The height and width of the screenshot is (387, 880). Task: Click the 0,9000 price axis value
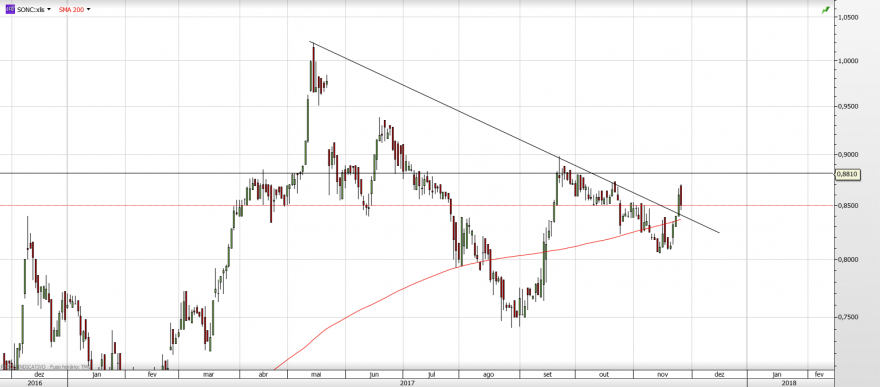[x=847, y=155]
